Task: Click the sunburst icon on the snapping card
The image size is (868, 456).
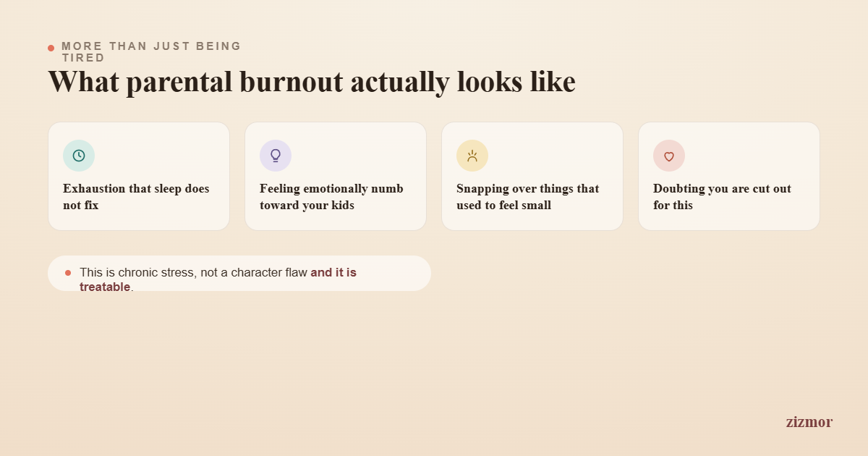Action: pyautogui.click(x=472, y=156)
